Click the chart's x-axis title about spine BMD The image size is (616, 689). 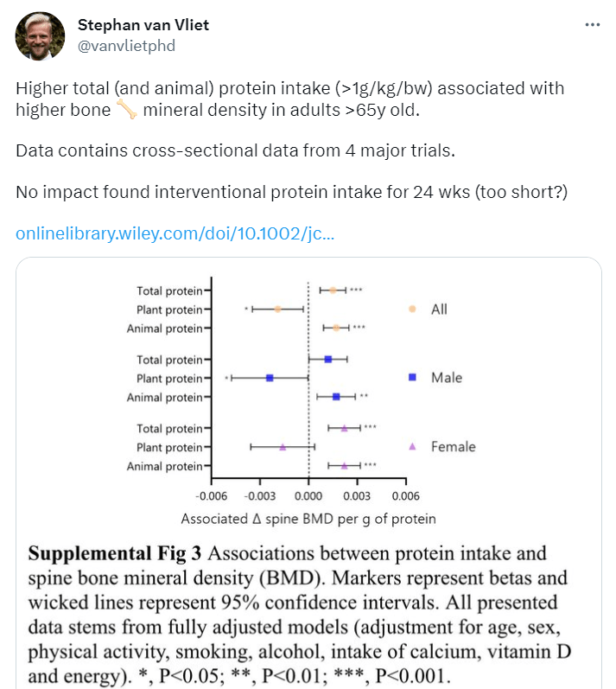(308, 520)
